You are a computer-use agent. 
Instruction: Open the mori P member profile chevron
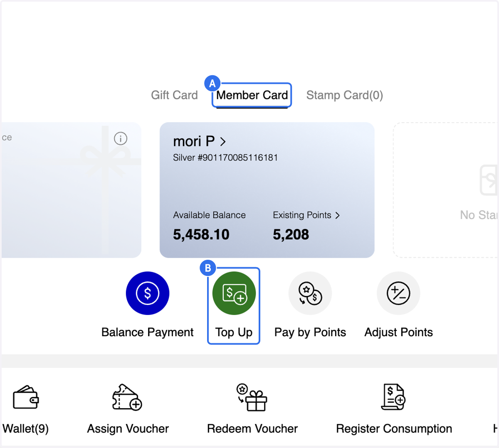point(223,142)
